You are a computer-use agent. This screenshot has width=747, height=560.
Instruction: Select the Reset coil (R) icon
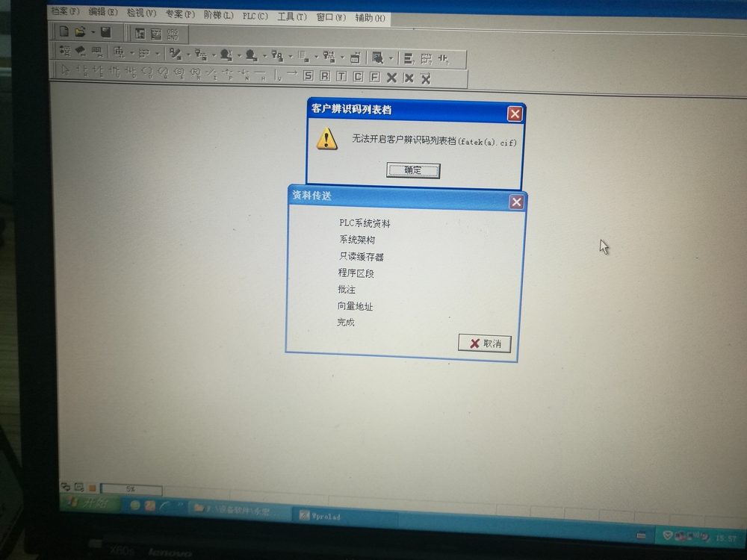(x=325, y=76)
